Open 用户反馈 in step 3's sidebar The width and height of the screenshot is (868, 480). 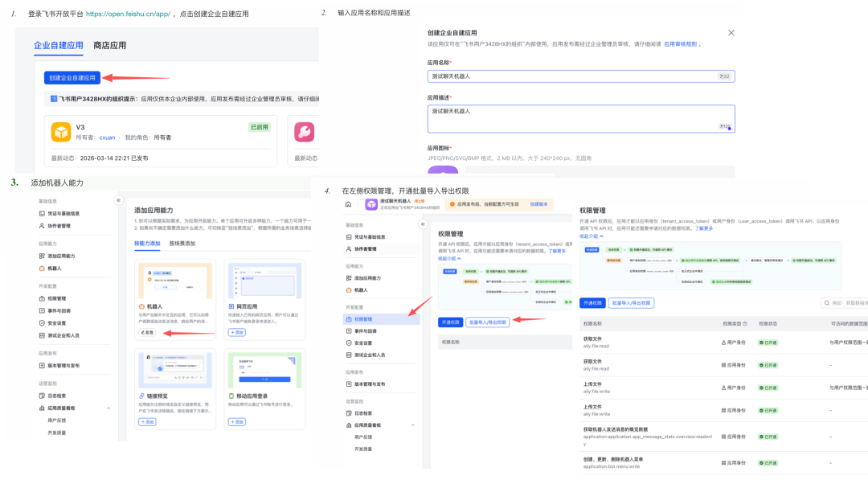pos(57,421)
